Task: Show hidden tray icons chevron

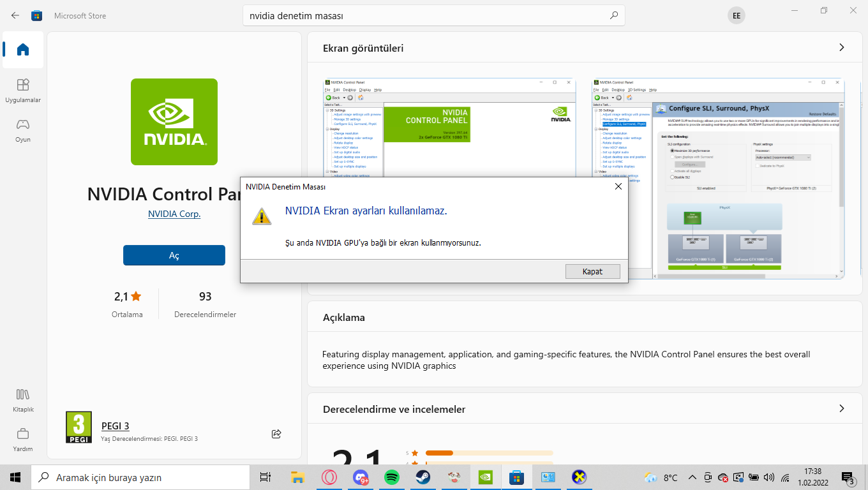Action: point(692,477)
